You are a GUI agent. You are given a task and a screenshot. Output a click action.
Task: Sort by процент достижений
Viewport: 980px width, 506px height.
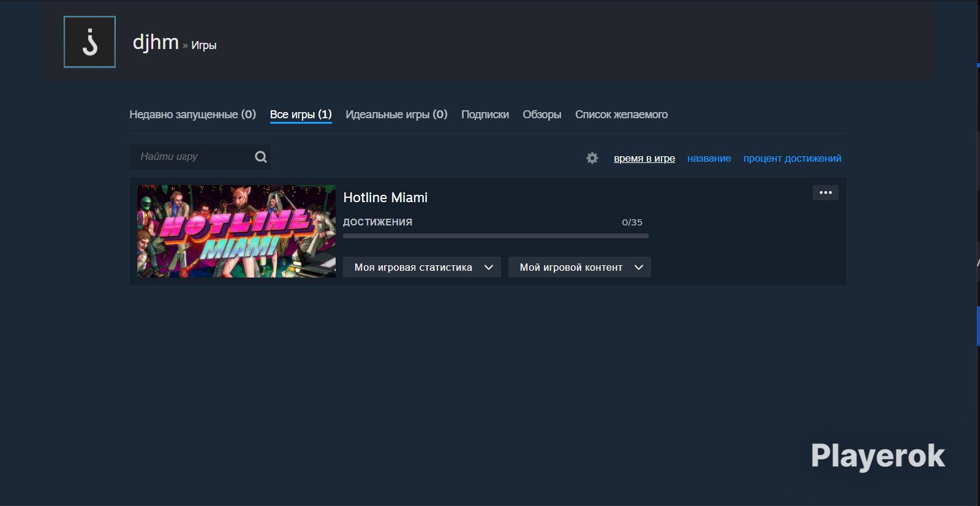pos(793,158)
